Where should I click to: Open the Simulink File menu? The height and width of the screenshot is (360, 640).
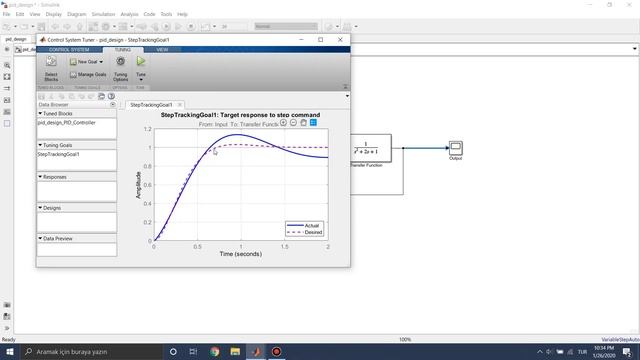point(7,14)
